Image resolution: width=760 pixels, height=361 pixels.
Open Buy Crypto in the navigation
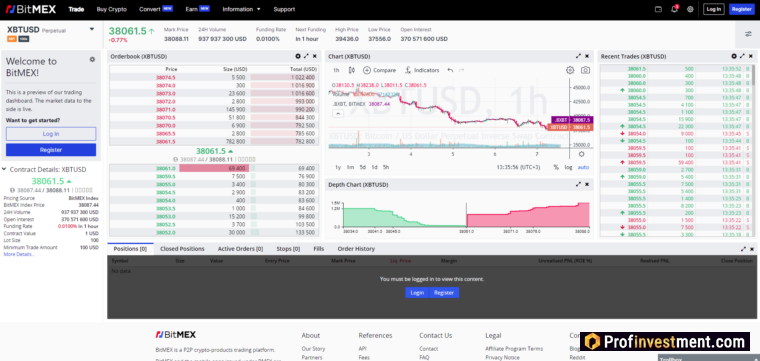coord(111,9)
